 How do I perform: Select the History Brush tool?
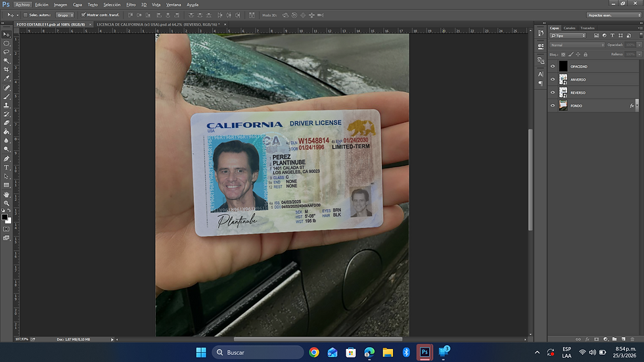pyautogui.click(x=6, y=114)
